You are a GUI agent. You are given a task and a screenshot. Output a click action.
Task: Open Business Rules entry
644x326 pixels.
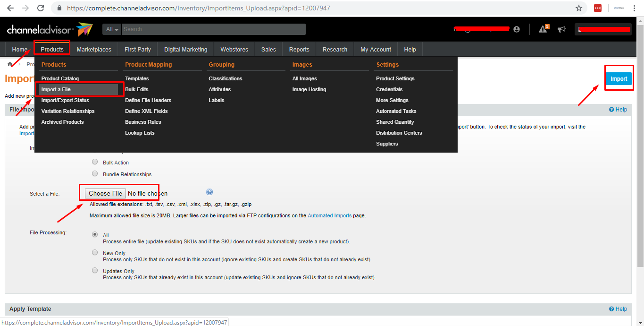[143, 122]
